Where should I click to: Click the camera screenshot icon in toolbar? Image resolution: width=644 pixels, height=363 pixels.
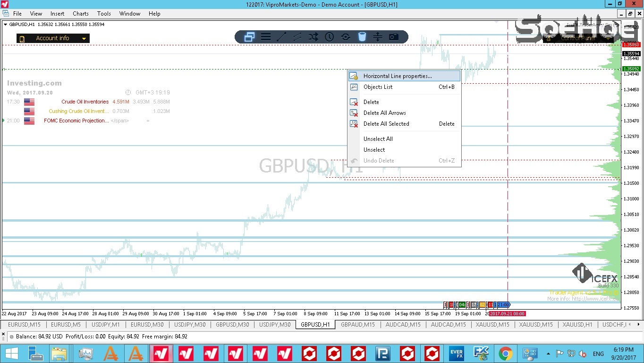394,37
